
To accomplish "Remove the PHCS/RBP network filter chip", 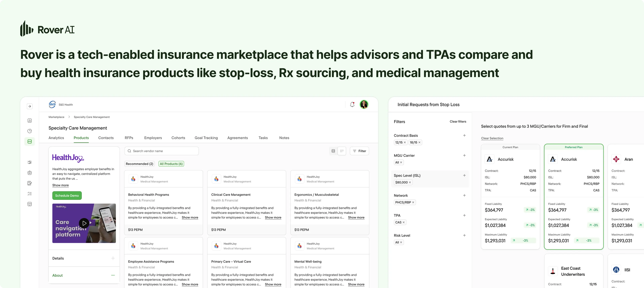I will point(413,202).
